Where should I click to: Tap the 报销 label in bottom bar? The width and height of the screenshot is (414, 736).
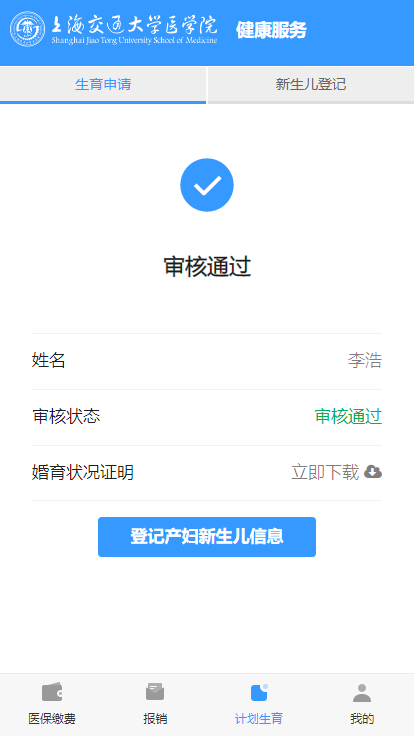click(x=155, y=719)
